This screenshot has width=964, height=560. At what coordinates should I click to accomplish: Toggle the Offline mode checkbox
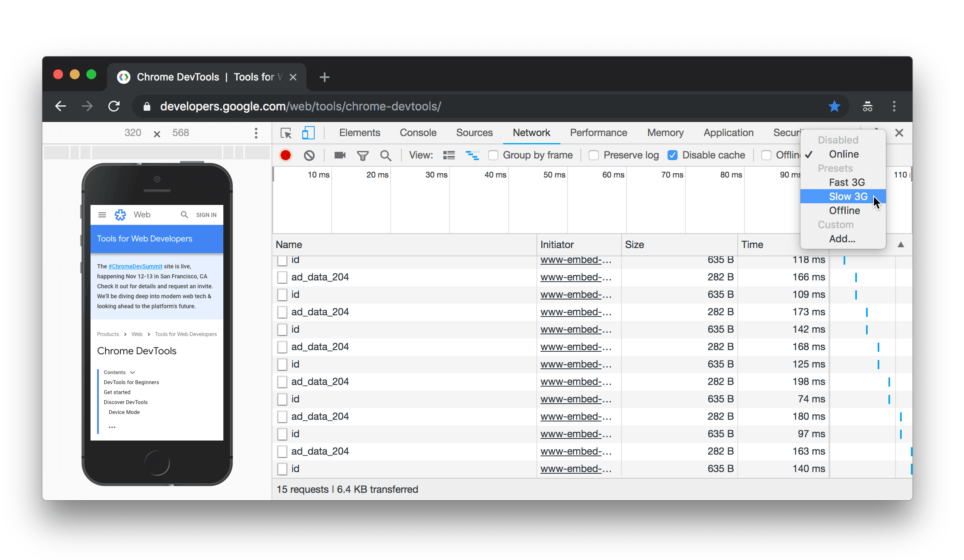[766, 155]
